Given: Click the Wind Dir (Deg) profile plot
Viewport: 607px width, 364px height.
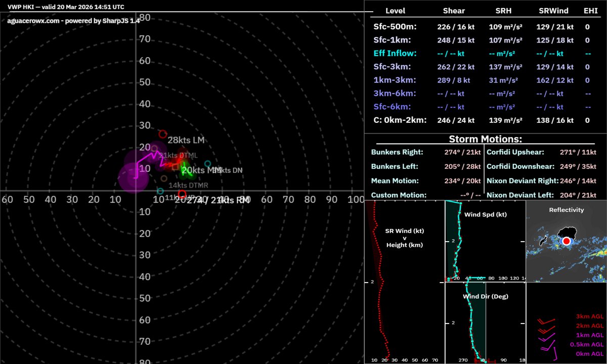Looking at the screenshot, I should [485, 323].
